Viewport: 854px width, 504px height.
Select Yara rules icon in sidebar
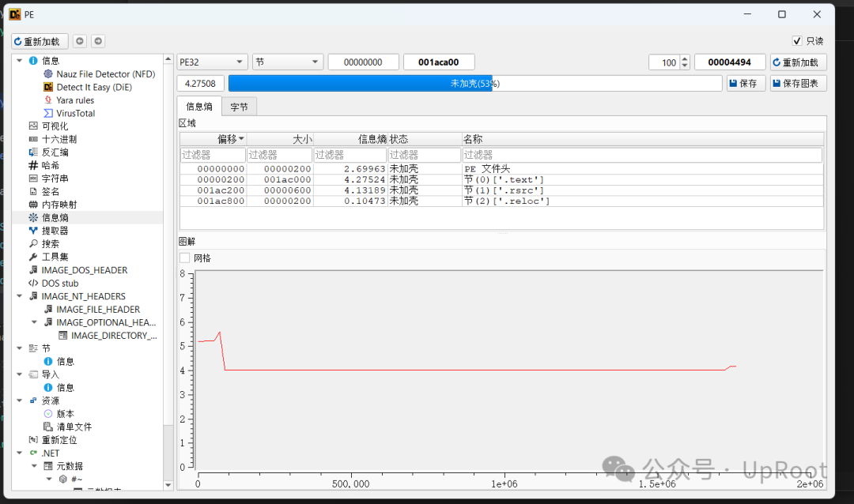pyautogui.click(x=48, y=100)
